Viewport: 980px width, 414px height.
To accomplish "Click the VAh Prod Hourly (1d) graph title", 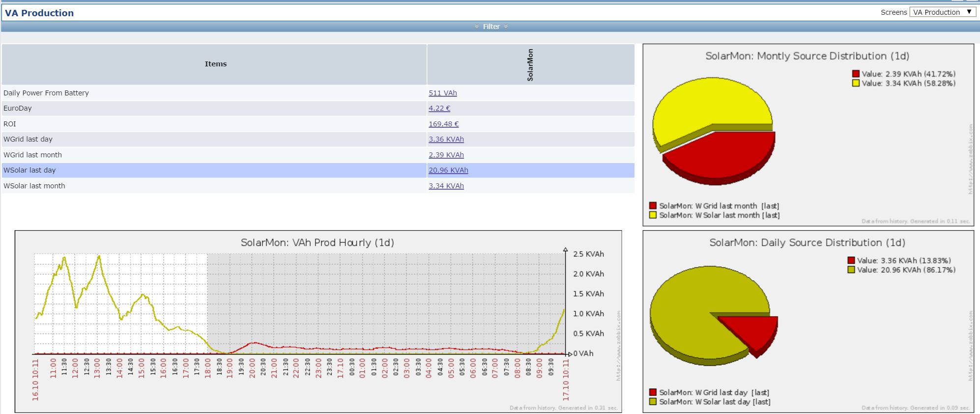I will click(x=317, y=243).
